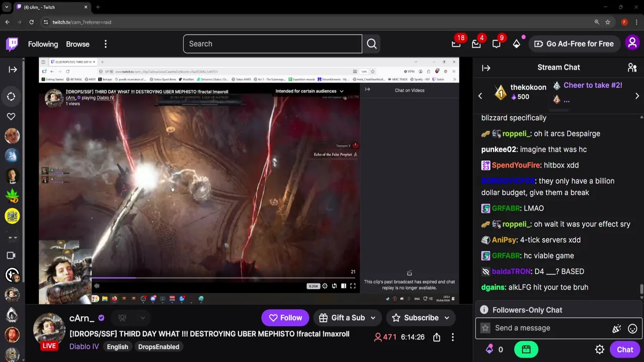Viewport: 644px width, 362px height.
Task: Open Prime loot with 18 badge
Action: click(456, 44)
